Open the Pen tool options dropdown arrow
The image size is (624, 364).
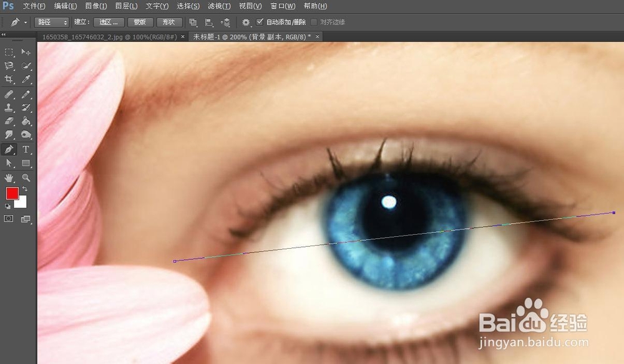coord(24,22)
